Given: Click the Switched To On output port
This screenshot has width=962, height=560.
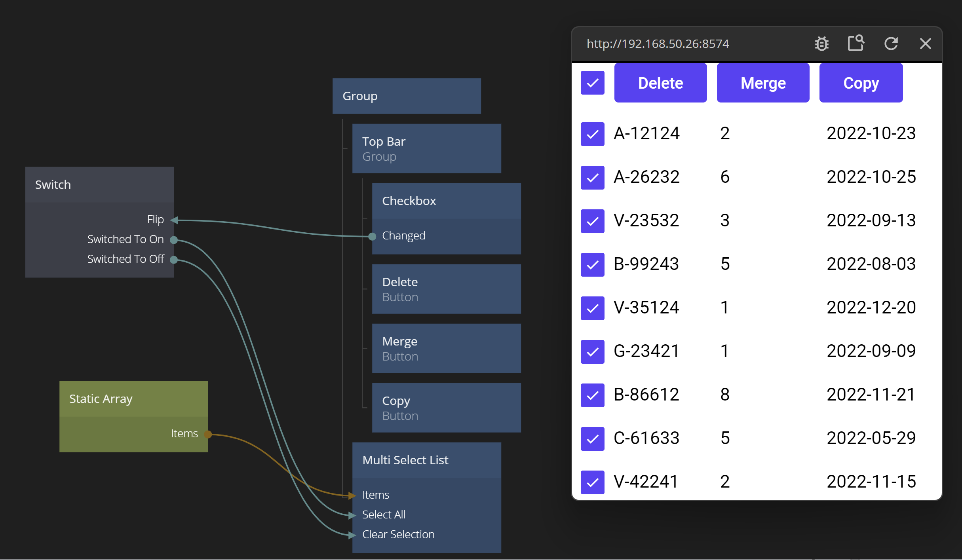Looking at the screenshot, I should click(x=173, y=240).
